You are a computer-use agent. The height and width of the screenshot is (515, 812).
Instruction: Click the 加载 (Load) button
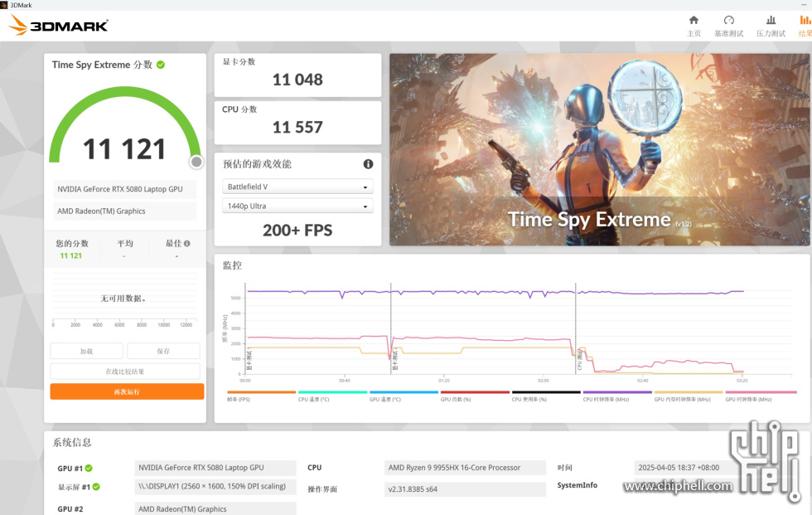pos(86,351)
